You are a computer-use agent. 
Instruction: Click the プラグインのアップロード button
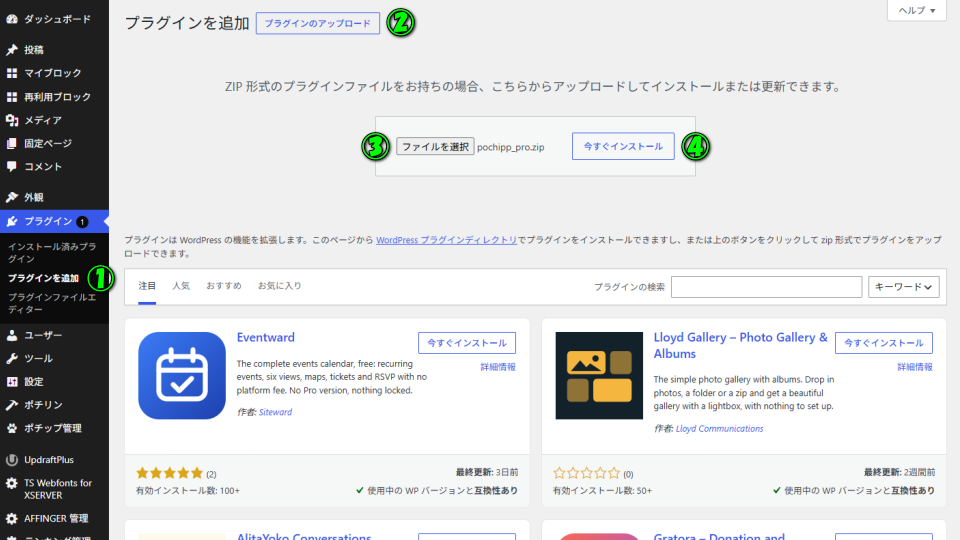pos(318,23)
